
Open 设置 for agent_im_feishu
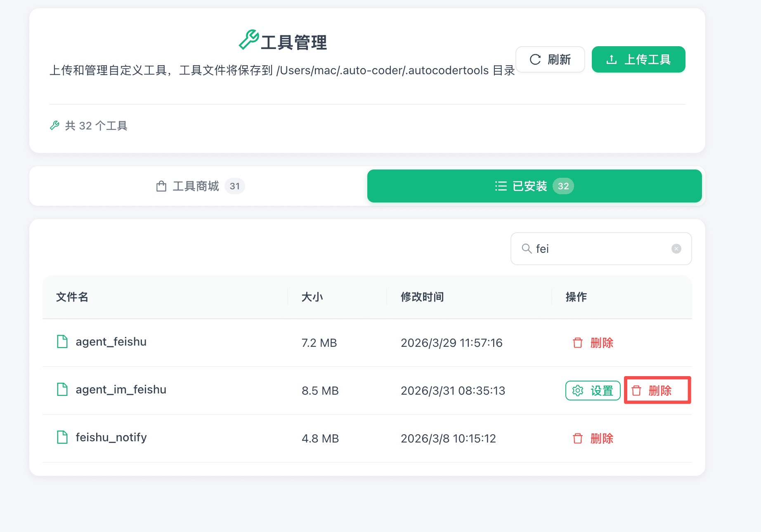tap(593, 391)
